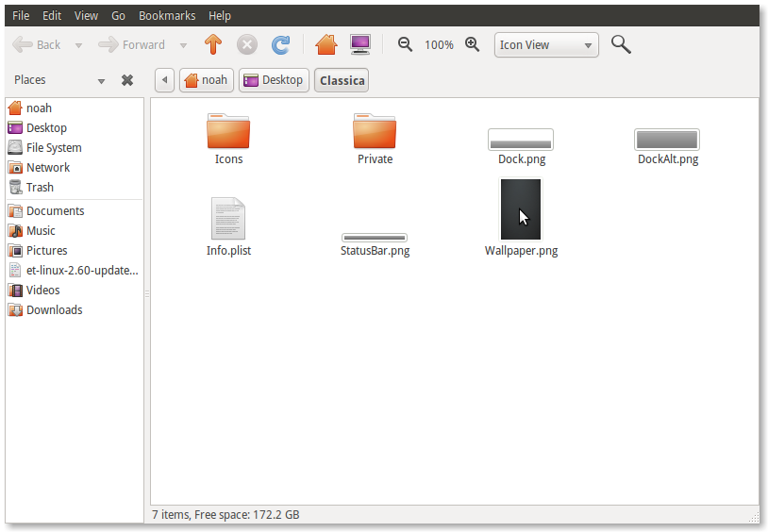Select the Wallpaper.png thumbnail
The width and height of the screenshot is (768, 532).
point(521,209)
